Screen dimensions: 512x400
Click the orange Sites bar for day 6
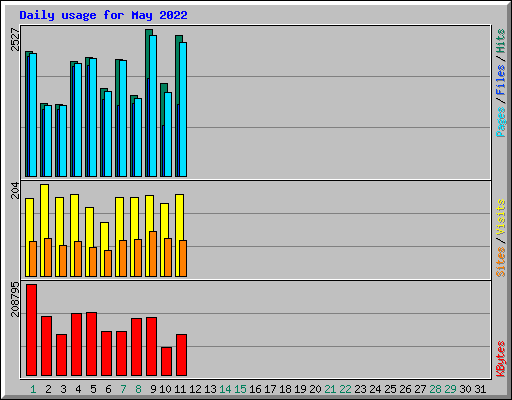(x=108, y=263)
